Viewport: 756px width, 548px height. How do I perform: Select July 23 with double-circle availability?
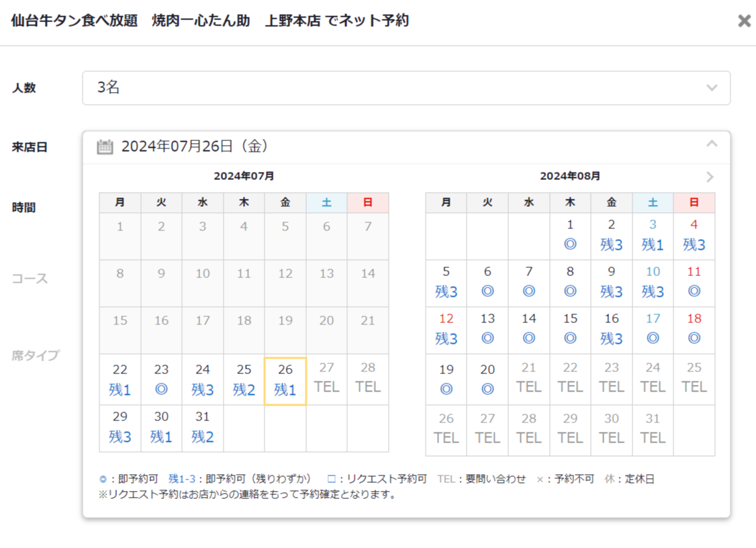coord(161,379)
